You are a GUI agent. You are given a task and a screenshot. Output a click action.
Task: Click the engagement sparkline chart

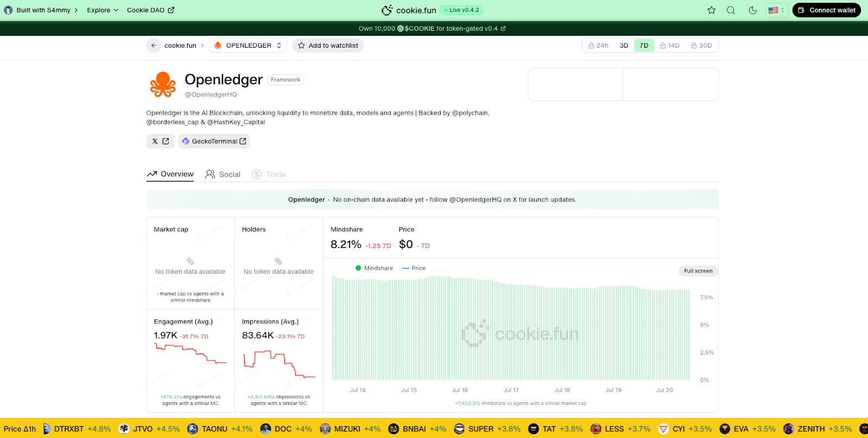tap(190, 353)
